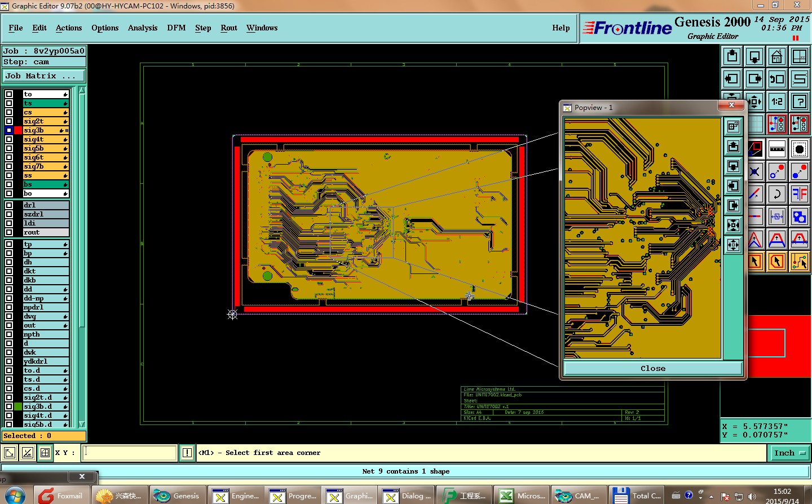Image resolution: width=812 pixels, height=504 pixels.
Task: Click the delete feature X icon
Action: click(x=755, y=171)
